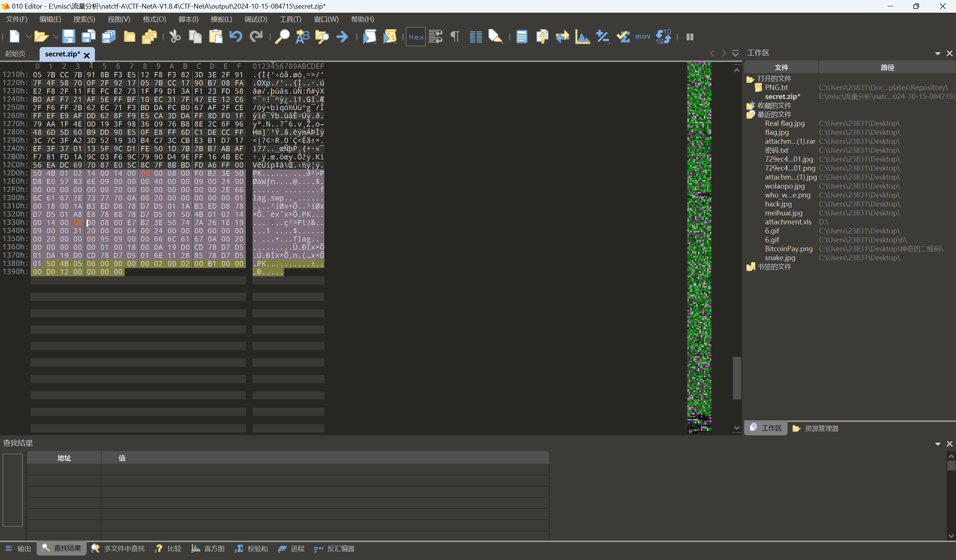
Task: Click the compare files icon
Action: coord(563,36)
